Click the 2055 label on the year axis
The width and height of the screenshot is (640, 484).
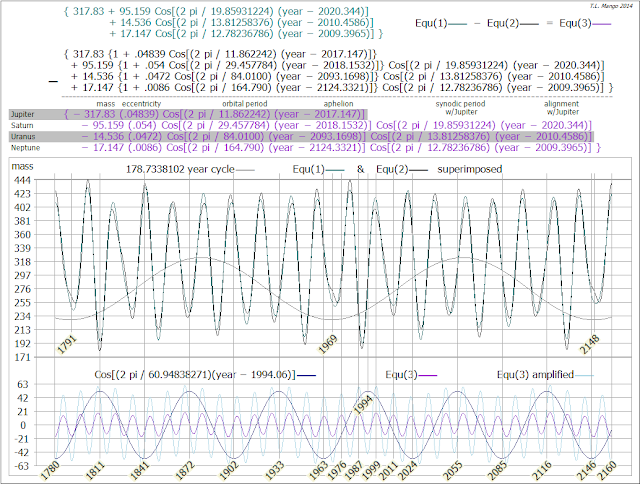click(x=453, y=468)
